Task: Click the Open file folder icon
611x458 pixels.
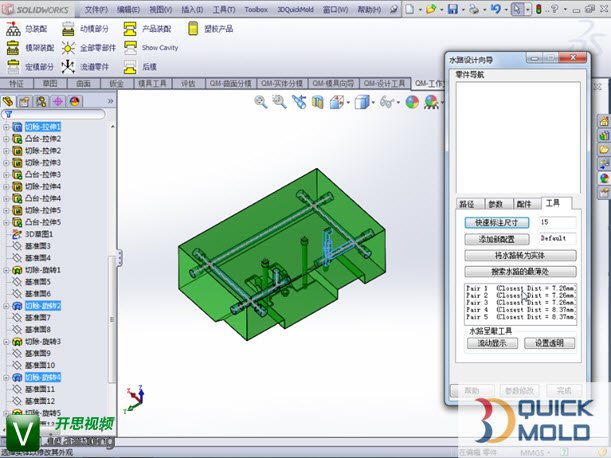Action: pos(431,9)
